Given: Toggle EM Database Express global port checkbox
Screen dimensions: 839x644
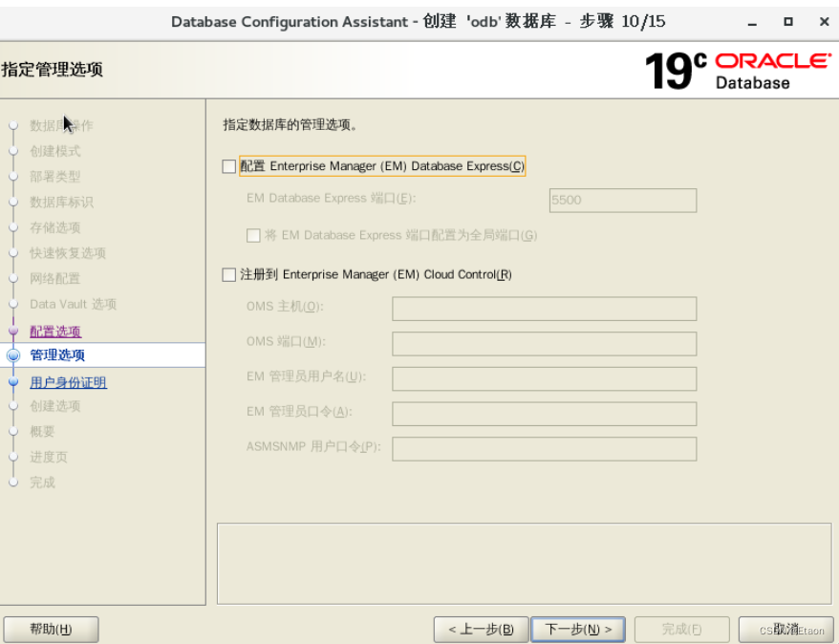Looking at the screenshot, I should coord(253,235).
